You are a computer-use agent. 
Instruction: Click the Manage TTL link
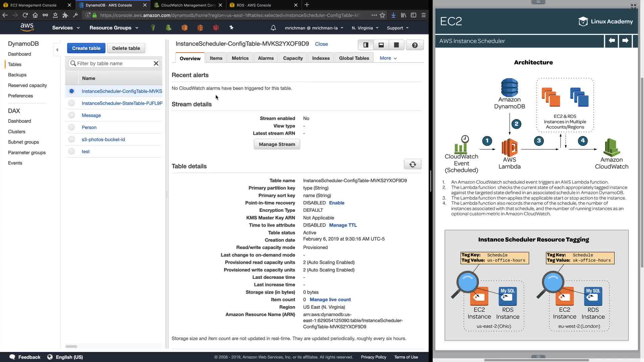[343, 225]
